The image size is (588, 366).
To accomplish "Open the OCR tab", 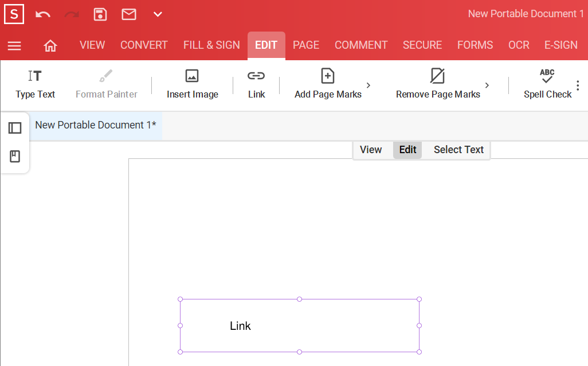I will tap(519, 45).
